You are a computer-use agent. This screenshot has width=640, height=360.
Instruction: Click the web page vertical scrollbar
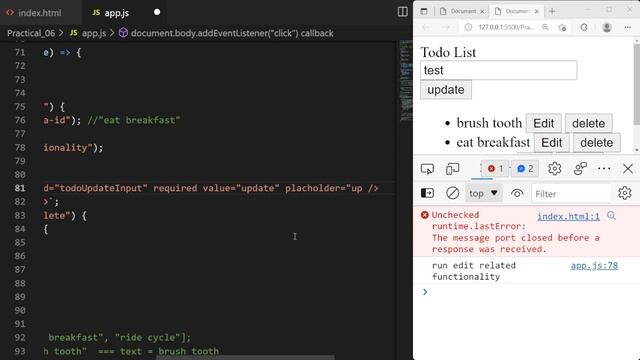[636, 84]
